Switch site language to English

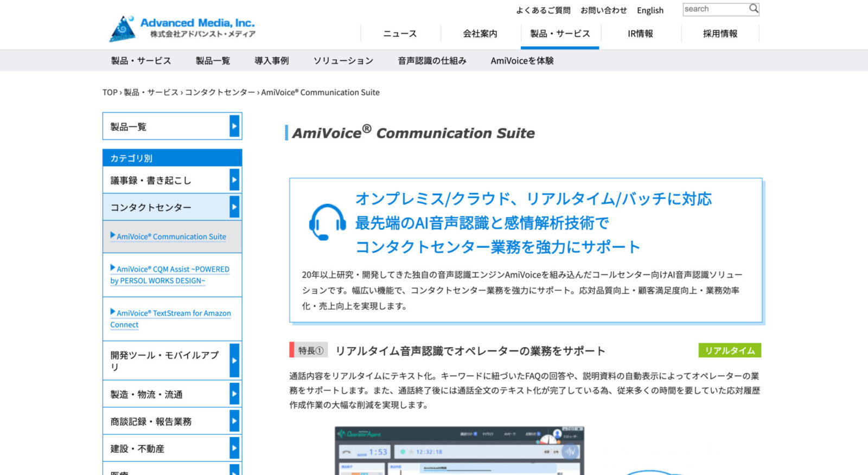click(650, 10)
